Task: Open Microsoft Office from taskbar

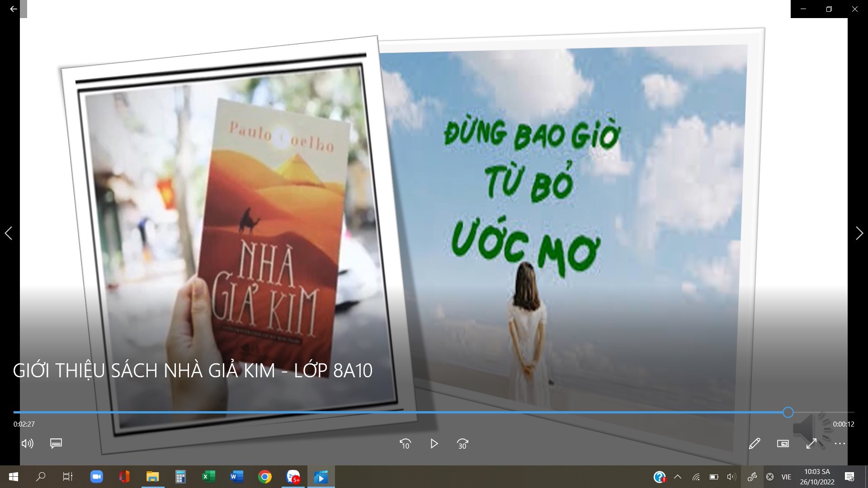Action: pos(124,477)
